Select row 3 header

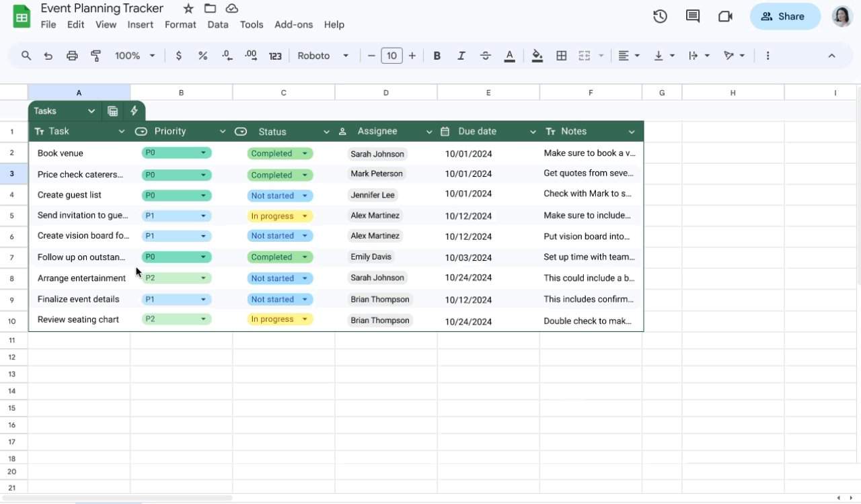click(x=12, y=174)
